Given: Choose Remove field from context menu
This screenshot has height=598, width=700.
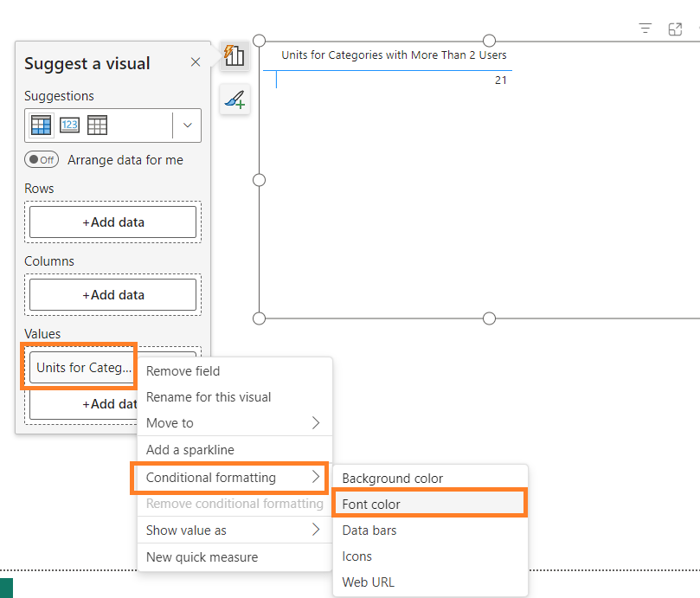Looking at the screenshot, I should 234,371.
